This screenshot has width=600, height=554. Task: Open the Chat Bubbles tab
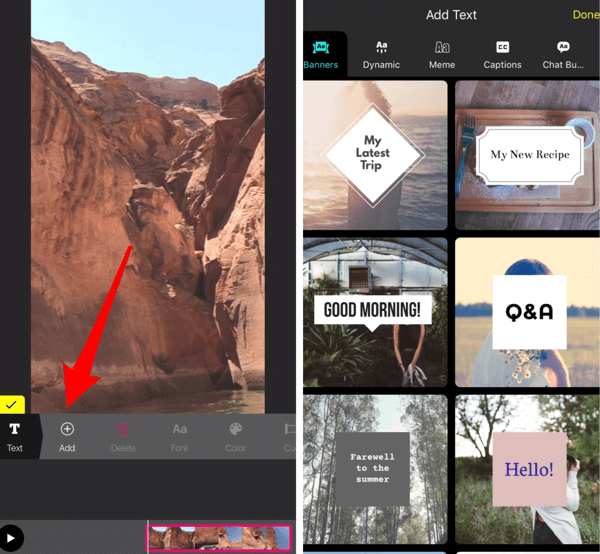click(565, 54)
